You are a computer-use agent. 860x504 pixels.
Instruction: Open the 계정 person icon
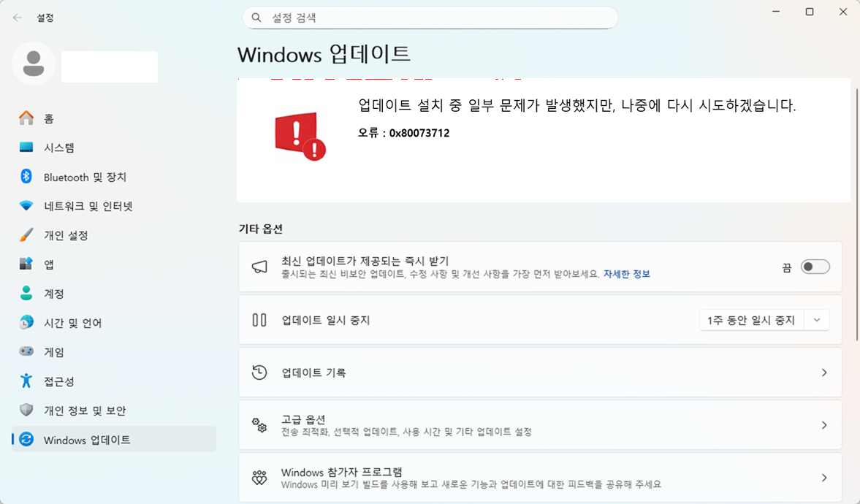(x=26, y=293)
